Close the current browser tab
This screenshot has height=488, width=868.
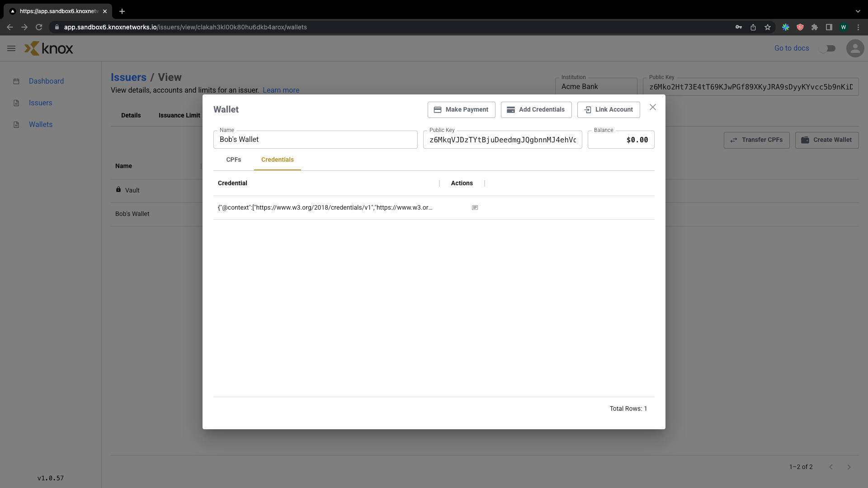click(x=105, y=11)
